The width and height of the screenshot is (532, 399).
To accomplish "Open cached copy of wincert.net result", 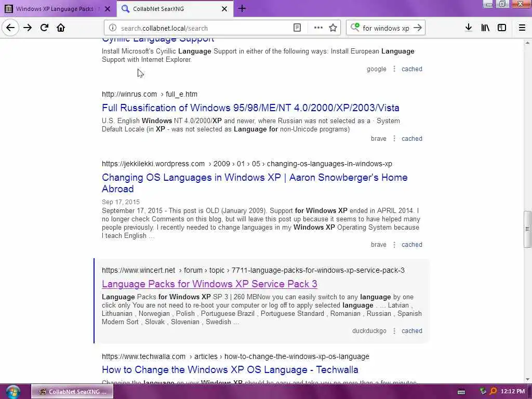I will point(412,331).
